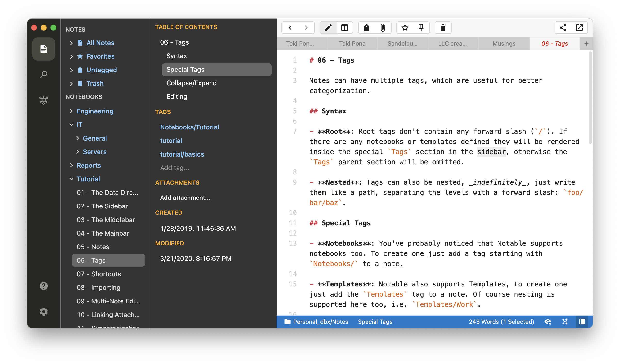Toggle the preview eye icon in status bar

click(x=548, y=322)
